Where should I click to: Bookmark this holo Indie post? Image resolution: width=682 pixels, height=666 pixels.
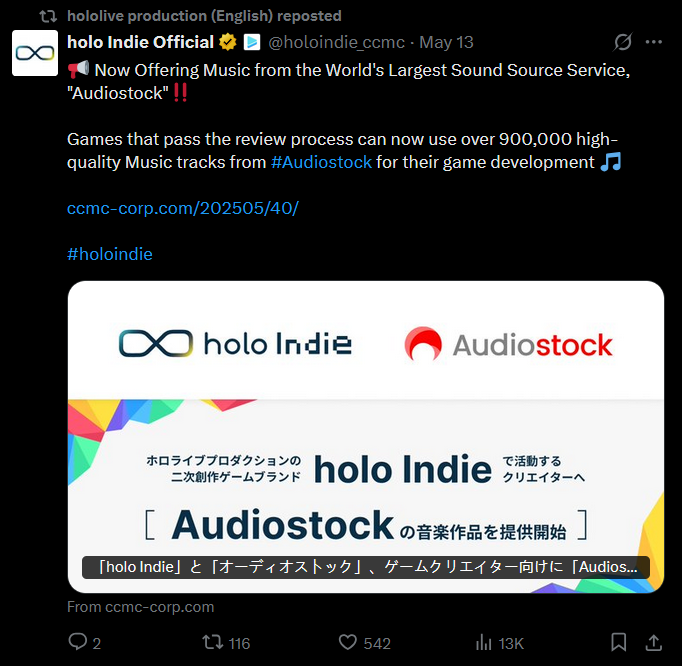(x=618, y=642)
